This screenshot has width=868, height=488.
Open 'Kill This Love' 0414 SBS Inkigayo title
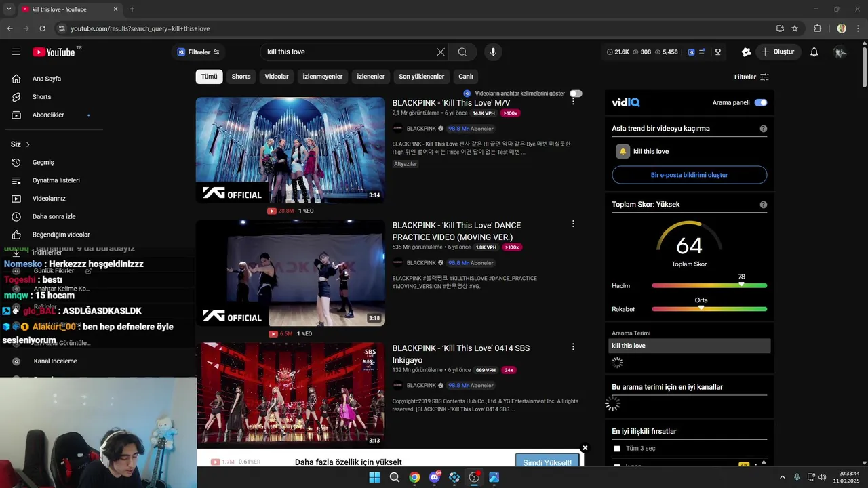point(461,354)
